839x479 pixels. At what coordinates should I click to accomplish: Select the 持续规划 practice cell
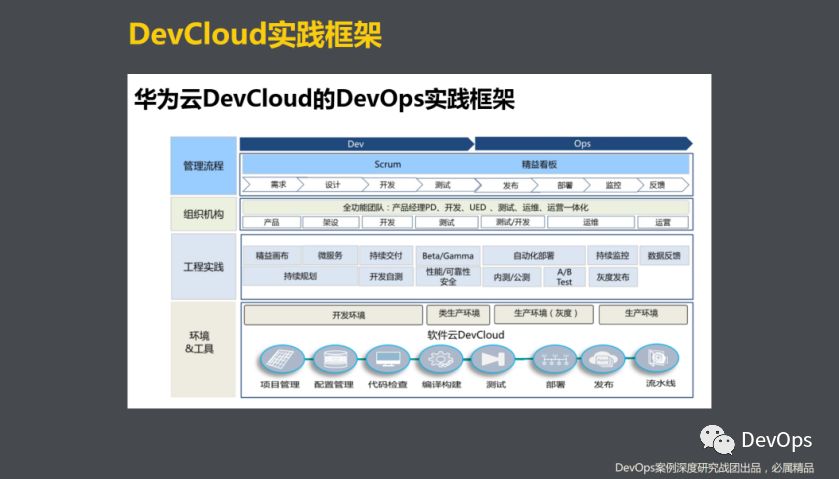(300, 276)
